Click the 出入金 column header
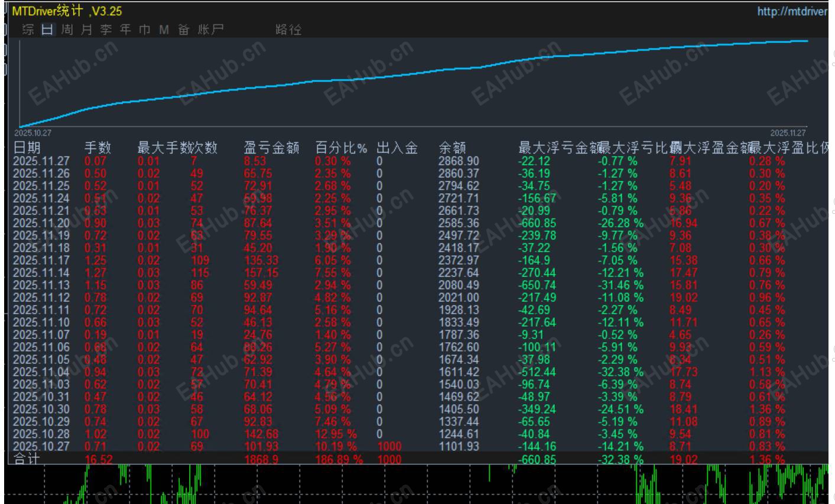The image size is (835, 504). pyautogui.click(x=397, y=148)
